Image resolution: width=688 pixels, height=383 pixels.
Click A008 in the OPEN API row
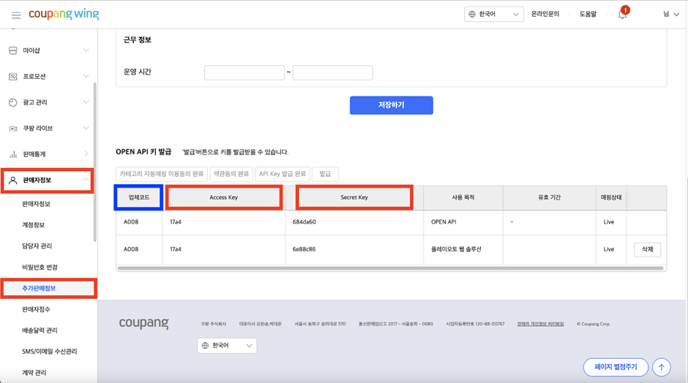tap(131, 222)
